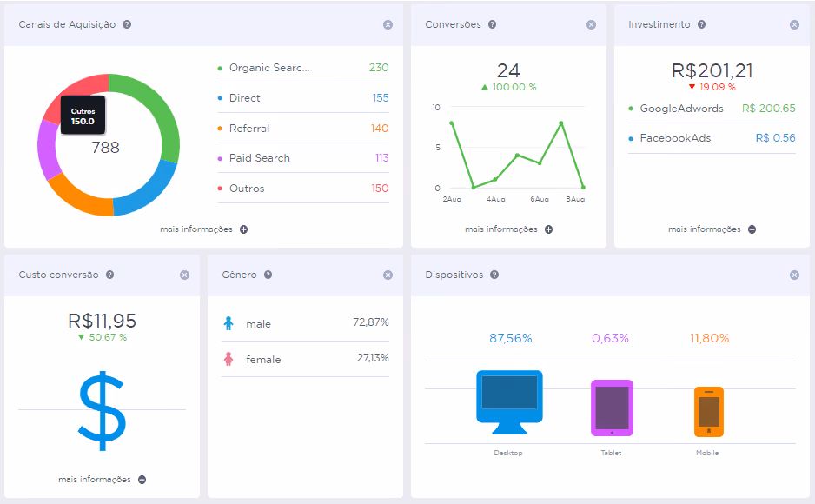This screenshot has width=815, height=504.
Task: Expand mais informações plus in Custo conversão
Action: coord(142,480)
